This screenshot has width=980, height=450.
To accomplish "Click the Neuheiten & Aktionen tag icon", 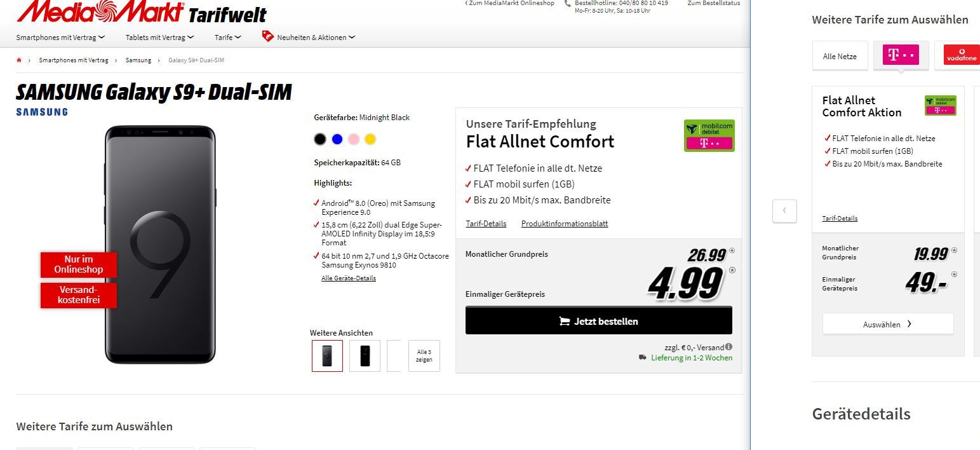I will pos(267,36).
